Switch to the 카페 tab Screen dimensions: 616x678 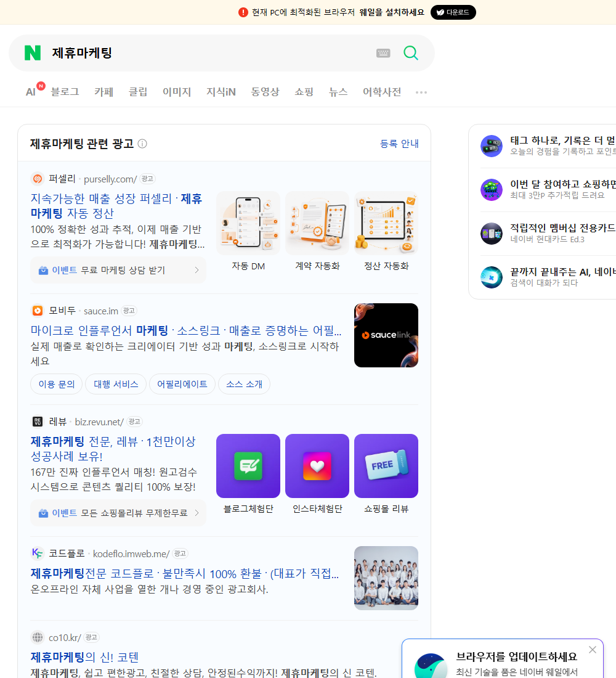click(103, 92)
